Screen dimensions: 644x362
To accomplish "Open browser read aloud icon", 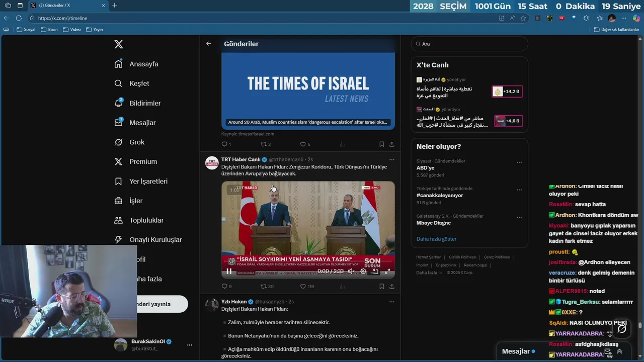I will coord(512,18).
